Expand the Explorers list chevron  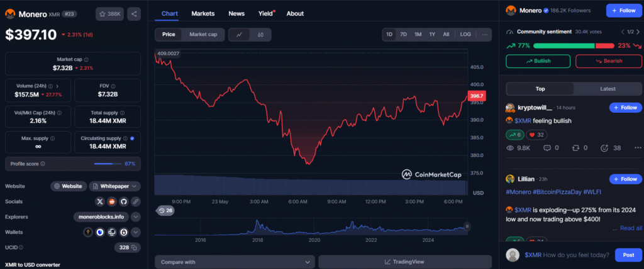pyautogui.click(x=136, y=217)
